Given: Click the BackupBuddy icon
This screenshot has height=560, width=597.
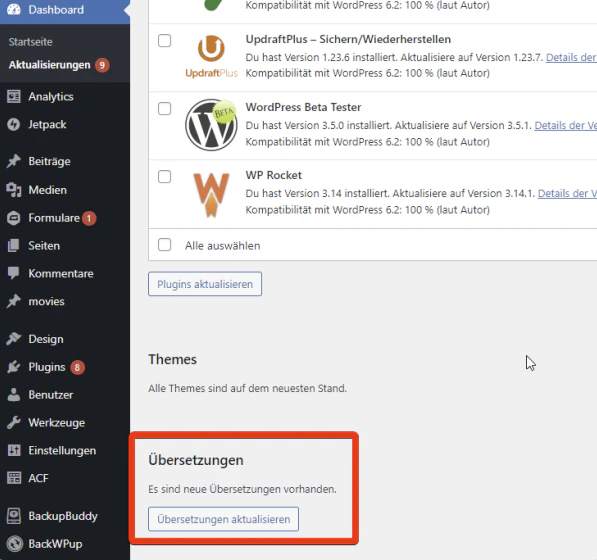Looking at the screenshot, I should (14, 516).
